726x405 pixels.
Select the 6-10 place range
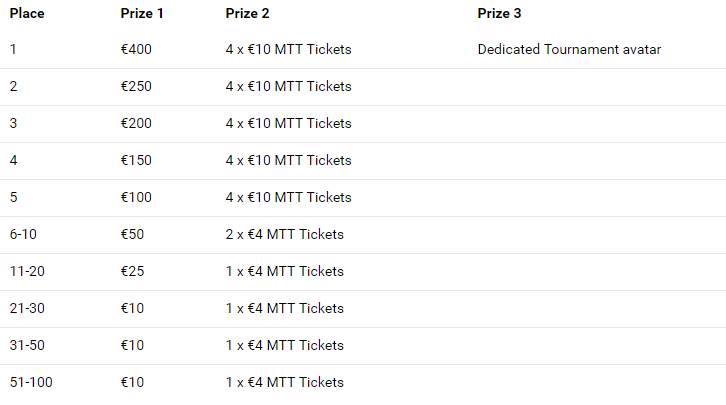pos(23,235)
